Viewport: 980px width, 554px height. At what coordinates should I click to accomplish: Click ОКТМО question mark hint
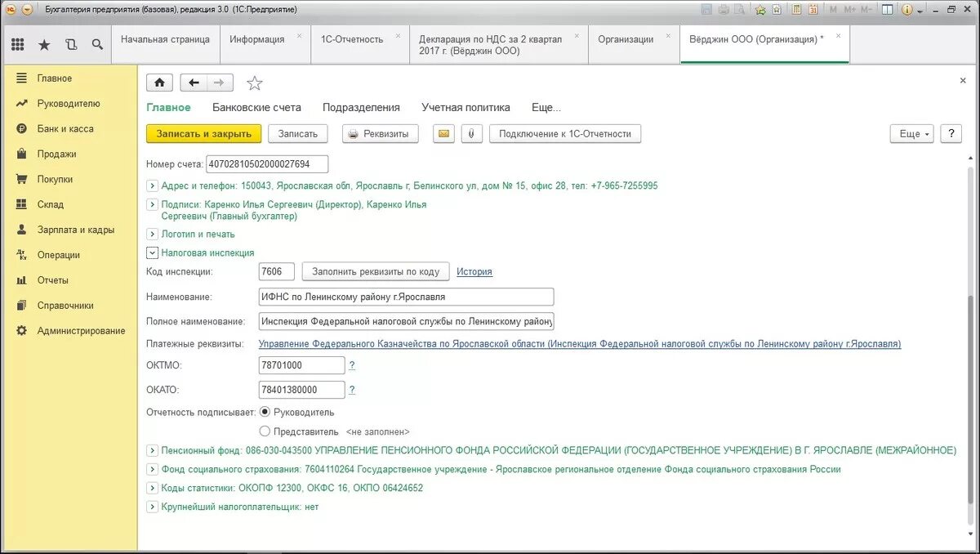[x=352, y=365]
